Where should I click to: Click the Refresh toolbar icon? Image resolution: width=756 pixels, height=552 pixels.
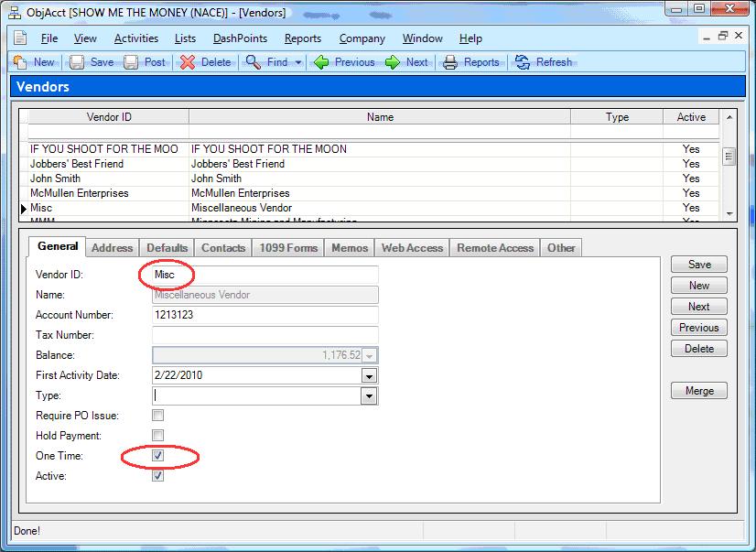[523, 62]
